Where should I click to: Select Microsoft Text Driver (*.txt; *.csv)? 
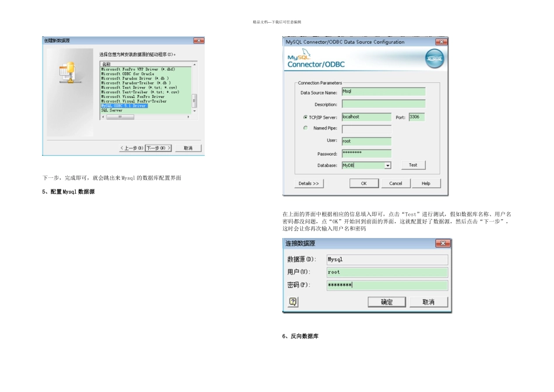coord(139,87)
